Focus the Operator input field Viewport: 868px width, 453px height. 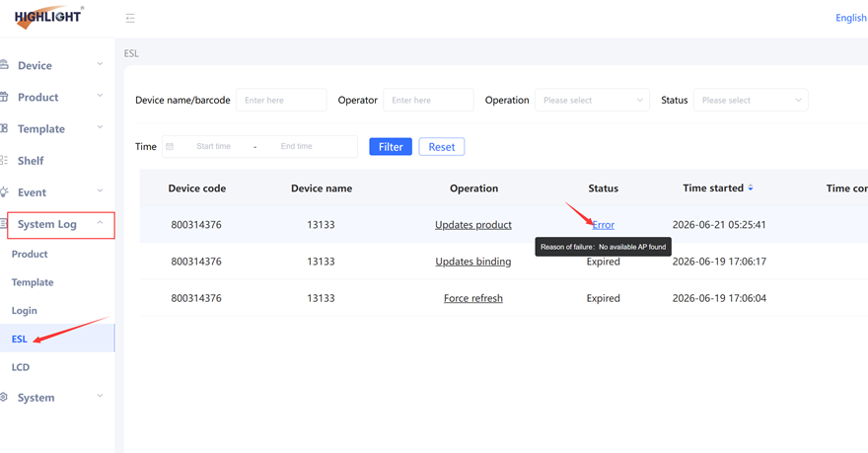[428, 101]
